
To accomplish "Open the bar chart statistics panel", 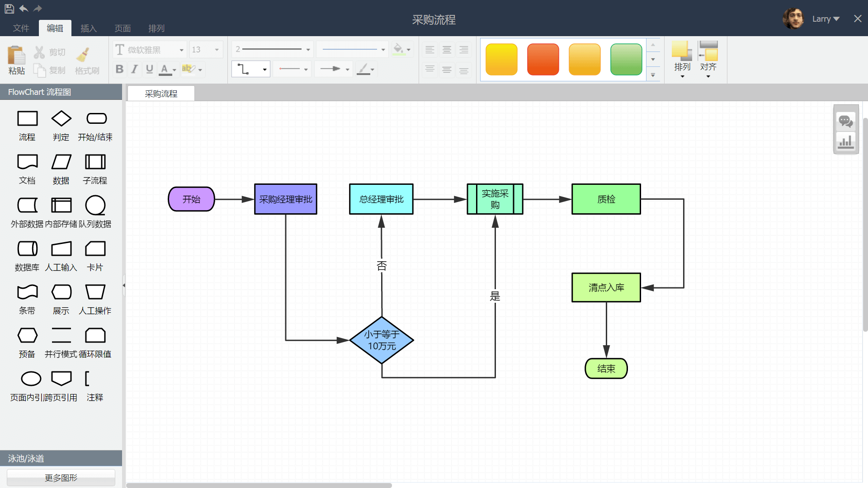I will pos(845,142).
